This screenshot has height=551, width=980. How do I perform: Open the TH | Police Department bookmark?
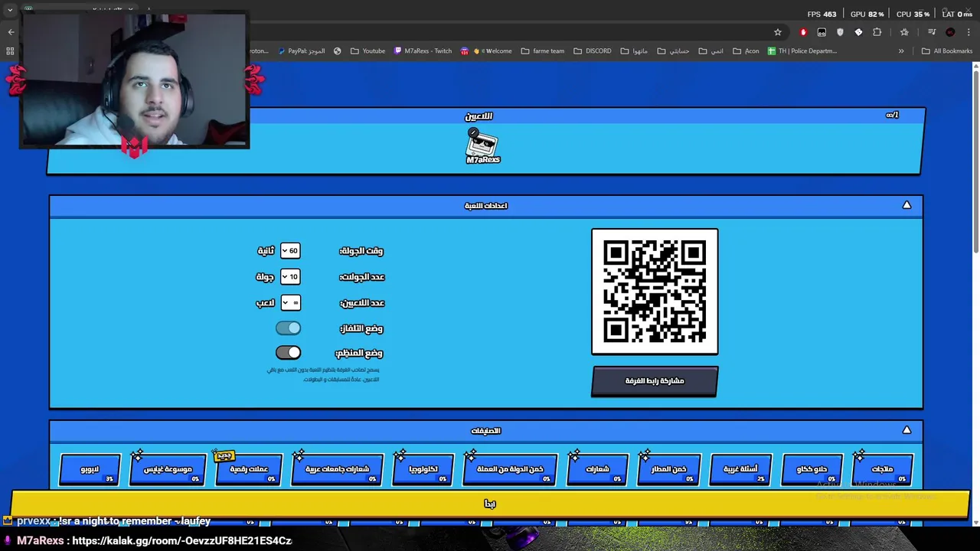[802, 51]
